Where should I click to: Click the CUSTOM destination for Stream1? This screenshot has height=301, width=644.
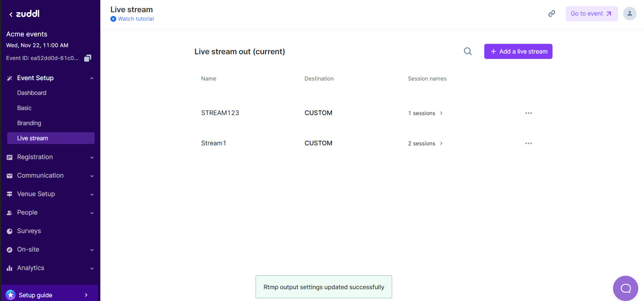[x=318, y=143]
